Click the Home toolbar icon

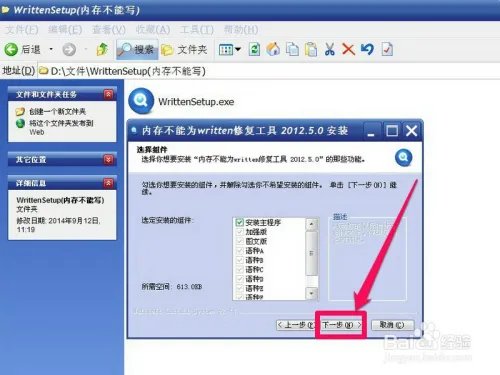point(273,49)
